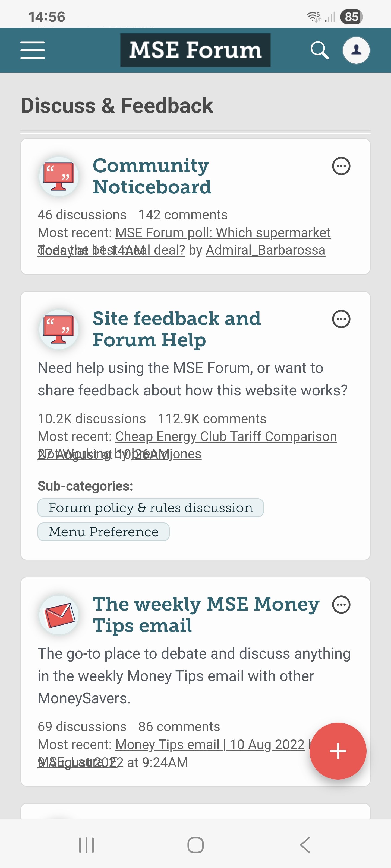Image resolution: width=391 pixels, height=868 pixels.
Task: Click the Site feedback monitor icon
Action: click(59, 329)
